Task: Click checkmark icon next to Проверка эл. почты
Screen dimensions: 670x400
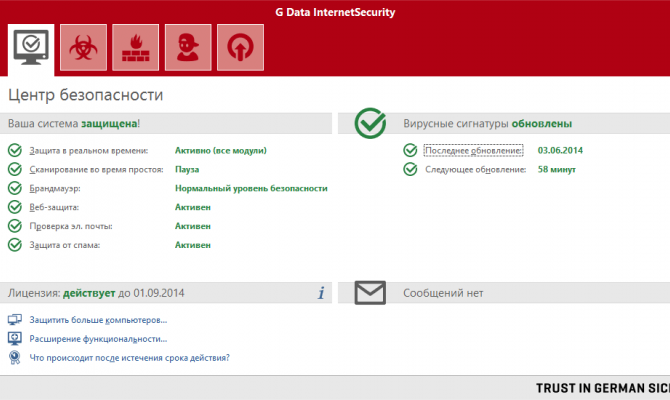Action: (15, 226)
